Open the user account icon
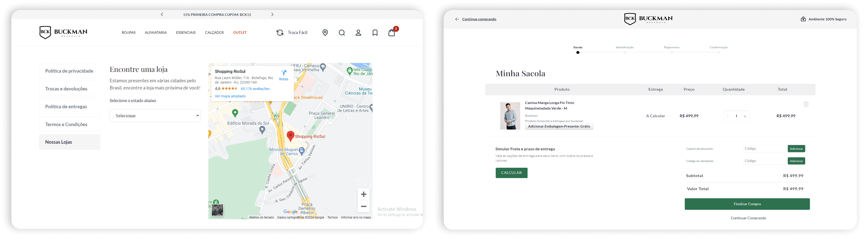The height and width of the screenshot is (244, 868). (358, 33)
